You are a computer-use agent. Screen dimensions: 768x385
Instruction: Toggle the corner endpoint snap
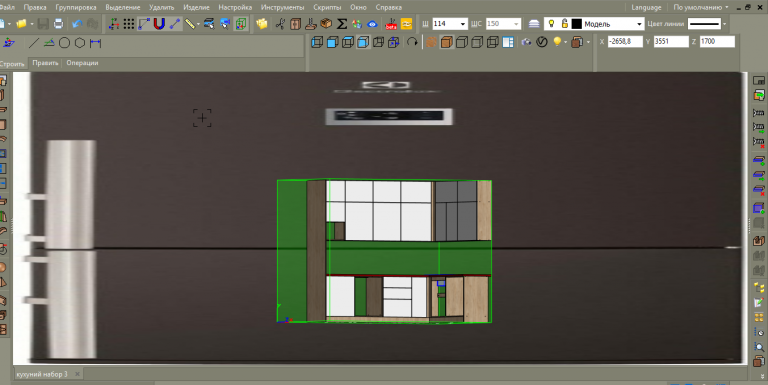point(144,24)
